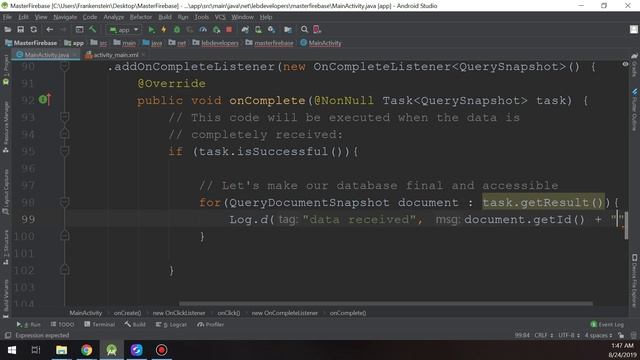Click the green hammer Make Project icon
The height and width of the screenshot is (360, 640).
point(93,29)
